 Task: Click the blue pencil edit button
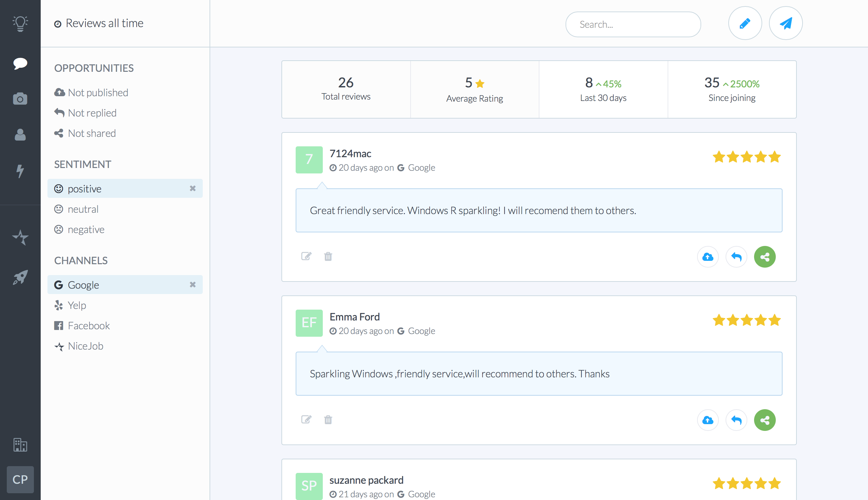[745, 23]
